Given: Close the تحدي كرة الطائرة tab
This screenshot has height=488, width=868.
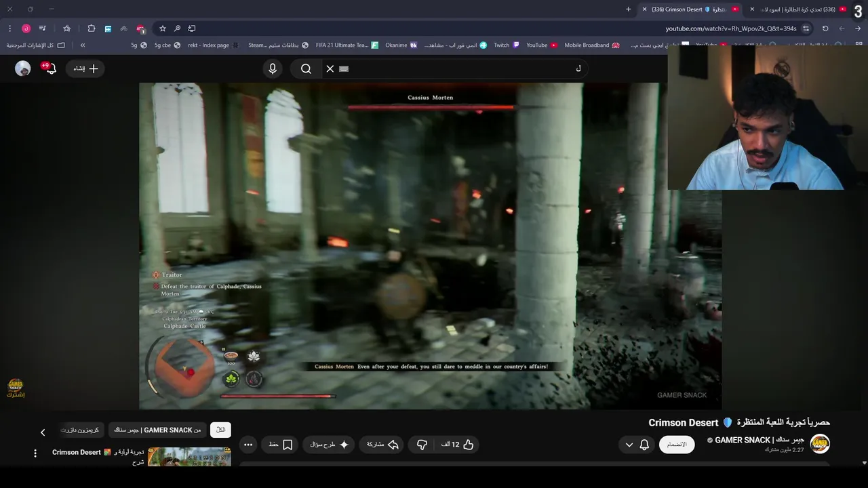Looking at the screenshot, I should pyautogui.click(x=752, y=9).
